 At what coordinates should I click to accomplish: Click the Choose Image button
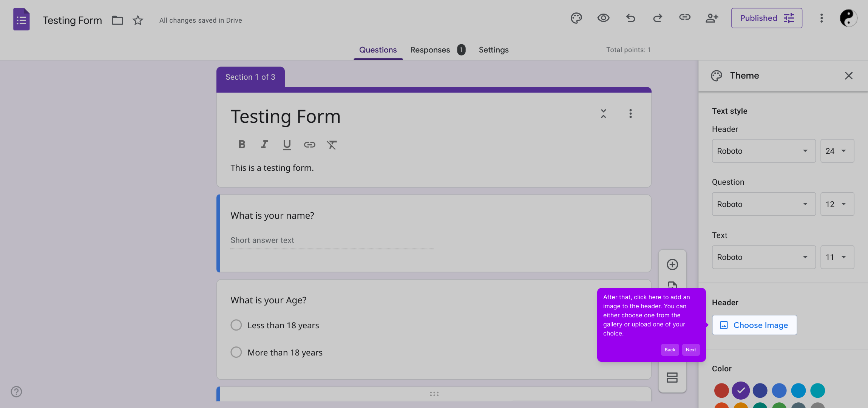tap(754, 325)
